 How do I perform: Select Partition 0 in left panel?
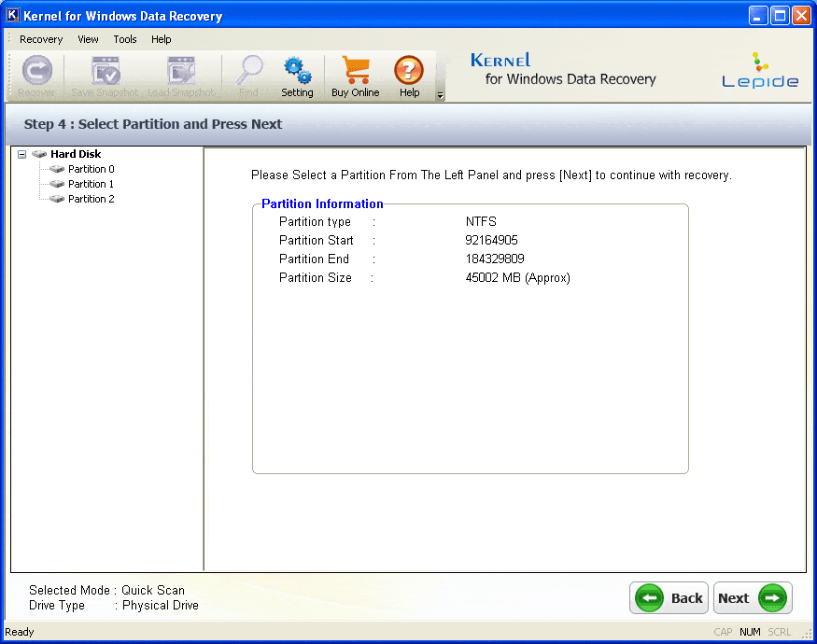[92, 169]
